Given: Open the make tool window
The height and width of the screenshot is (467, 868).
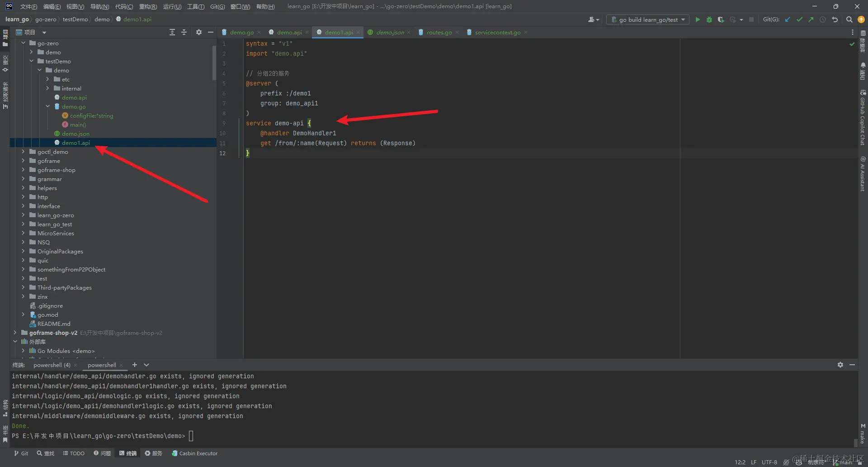Looking at the screenshot, I should (863, 434).
